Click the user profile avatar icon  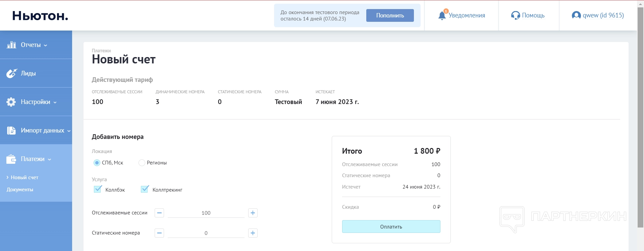coord(576,15)
